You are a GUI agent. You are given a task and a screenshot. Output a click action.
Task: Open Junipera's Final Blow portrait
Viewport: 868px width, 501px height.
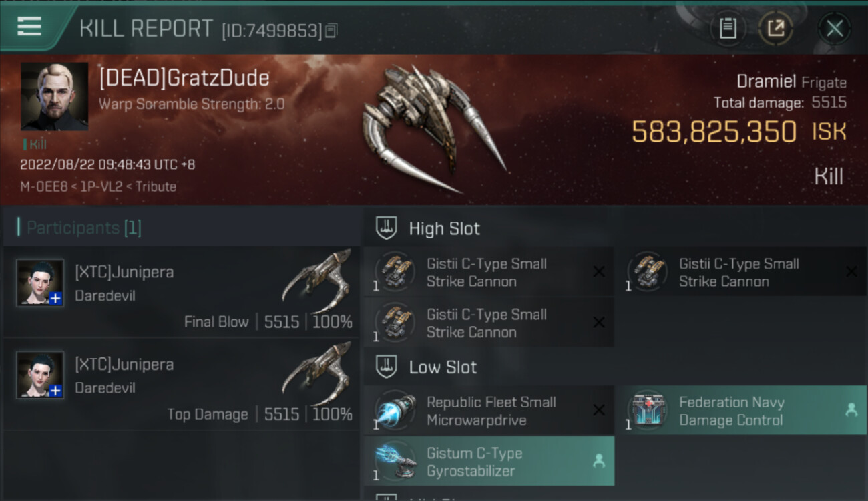40,283
